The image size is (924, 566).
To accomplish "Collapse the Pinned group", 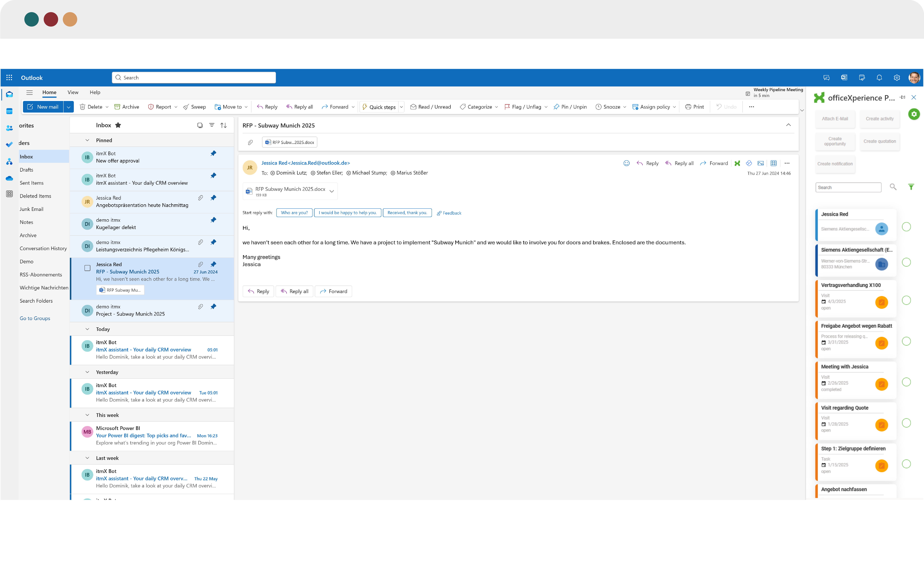I will [x=87, y=140].
